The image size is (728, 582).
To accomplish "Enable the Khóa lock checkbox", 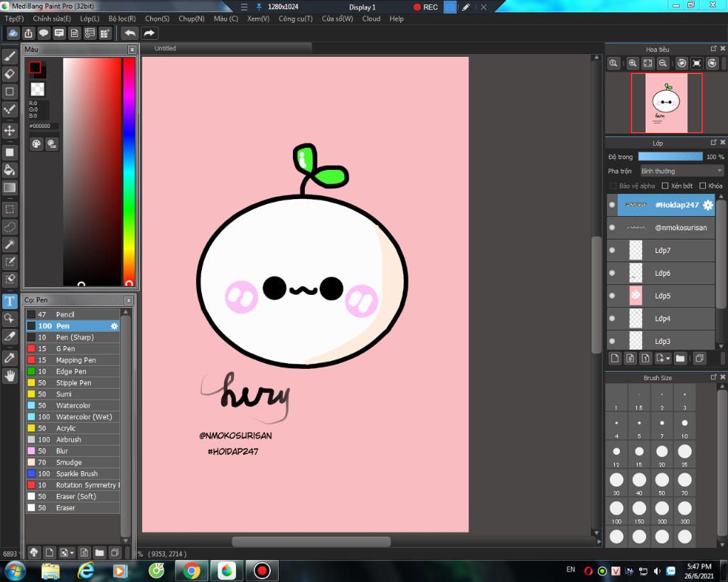I will pos(702,185).
